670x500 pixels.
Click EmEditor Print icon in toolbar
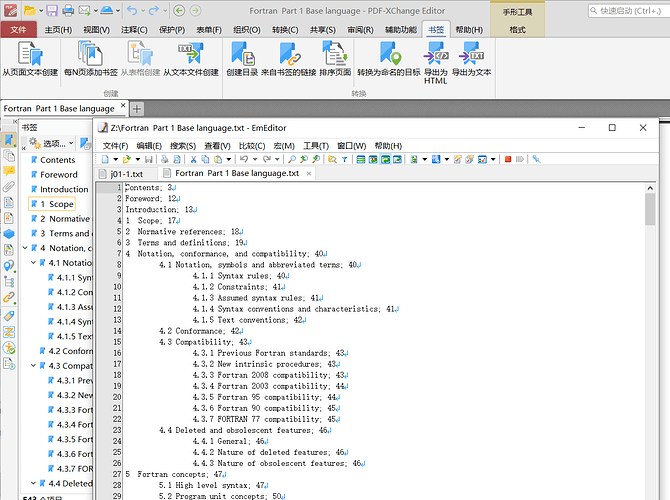(x=165, y=159)
